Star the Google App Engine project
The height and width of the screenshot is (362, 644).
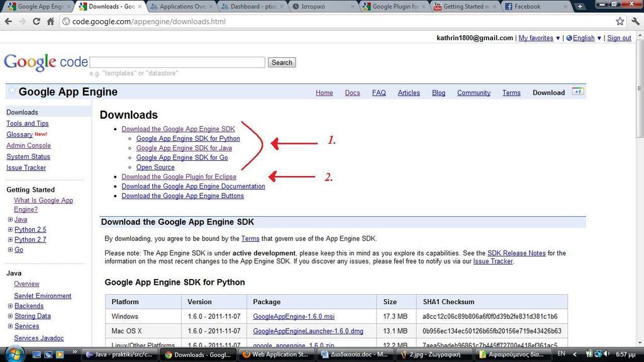[12, 90]
